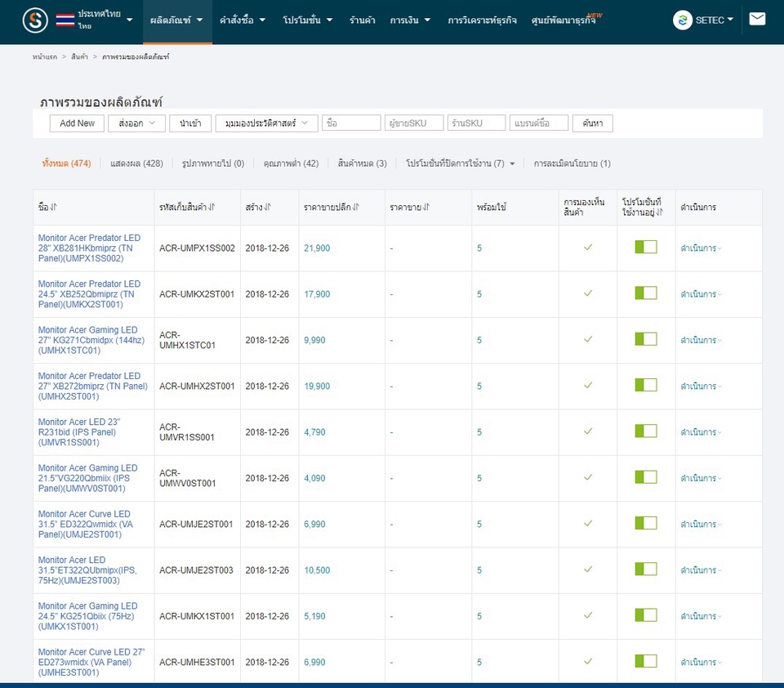Go to ร้านค้า store menu
The height and width of the screenshot is (688, 784).
point(362,20)
